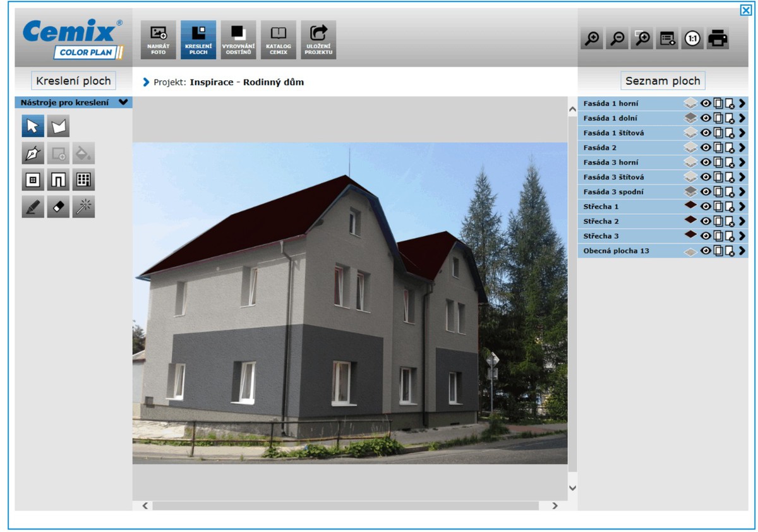The height and width of the screenshot is (532, 758).
Task: Click the zoom out magnifier
Action: pyautogui.click(x=617, y=39)
